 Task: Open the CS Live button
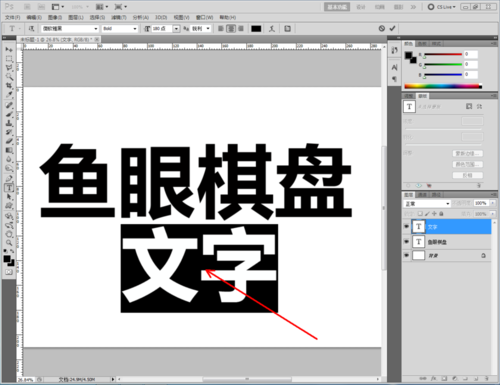(x=441, y=7)
